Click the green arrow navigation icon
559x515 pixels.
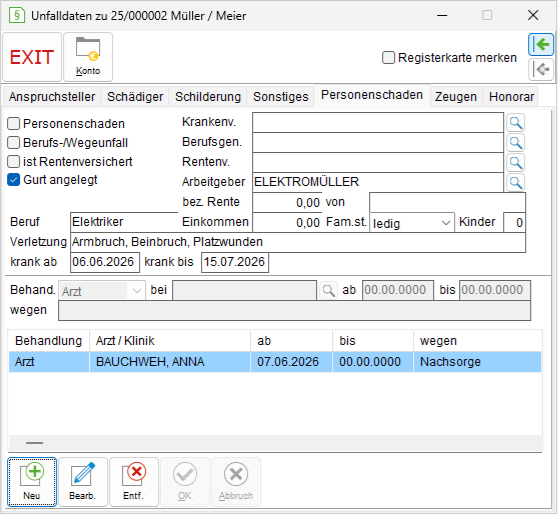tap(540, 45)
